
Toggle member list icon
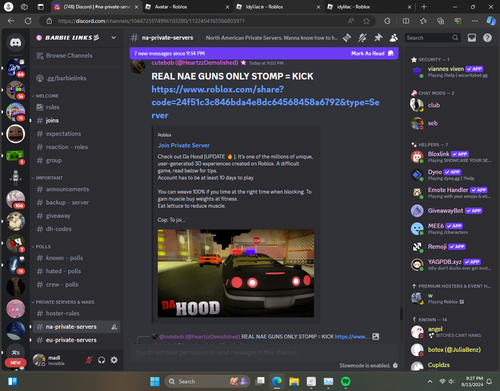tap(394, 38)
